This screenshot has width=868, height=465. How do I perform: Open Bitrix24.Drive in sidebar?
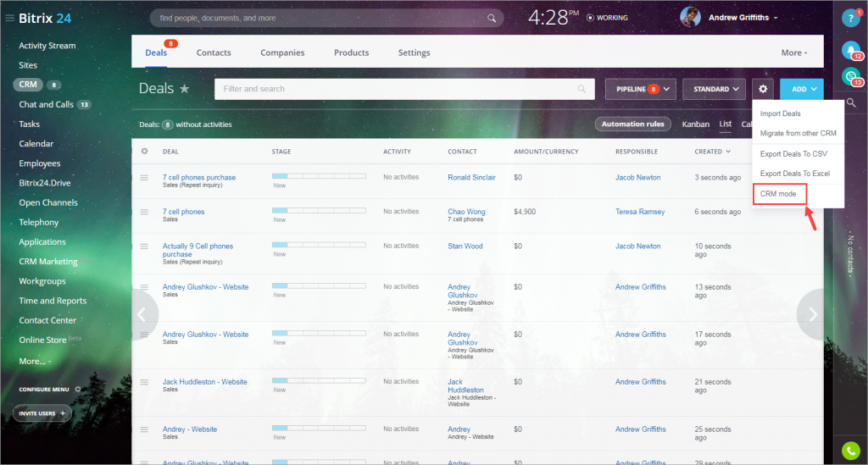pyautogui.click(x=45, y=183)
